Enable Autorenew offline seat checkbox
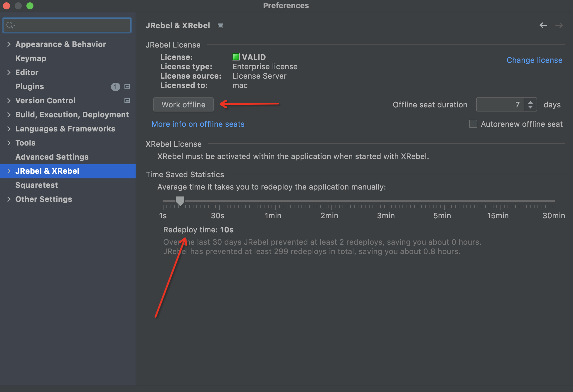573x392 pixels. click(x=473, y=124)
